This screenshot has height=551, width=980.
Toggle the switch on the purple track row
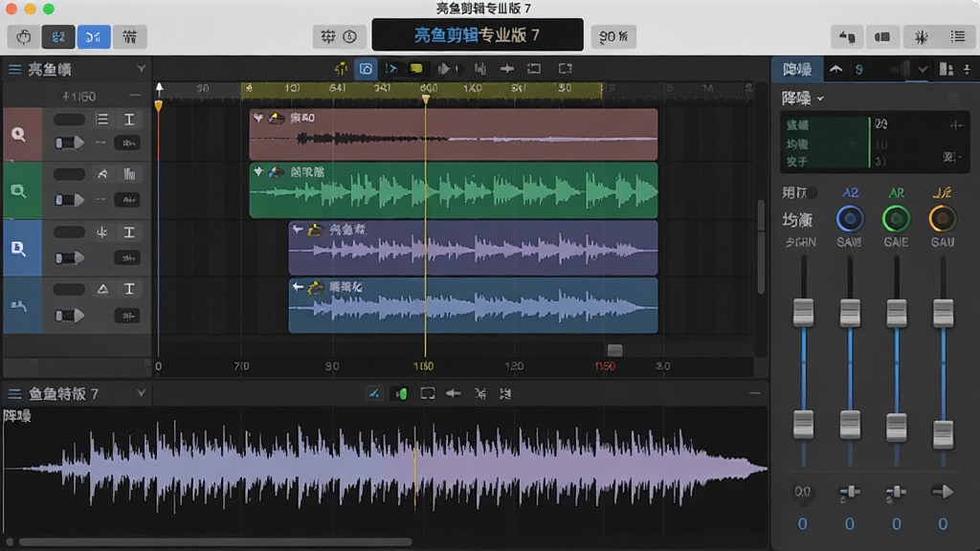coord(69,258)
